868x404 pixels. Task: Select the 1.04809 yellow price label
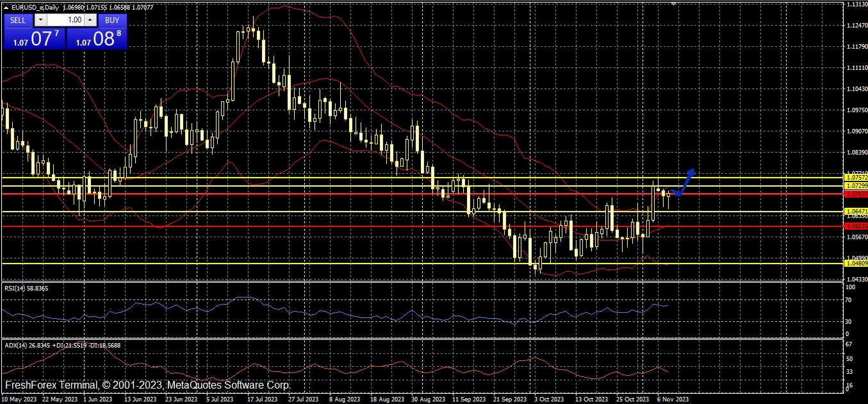[x=856, y=264]
